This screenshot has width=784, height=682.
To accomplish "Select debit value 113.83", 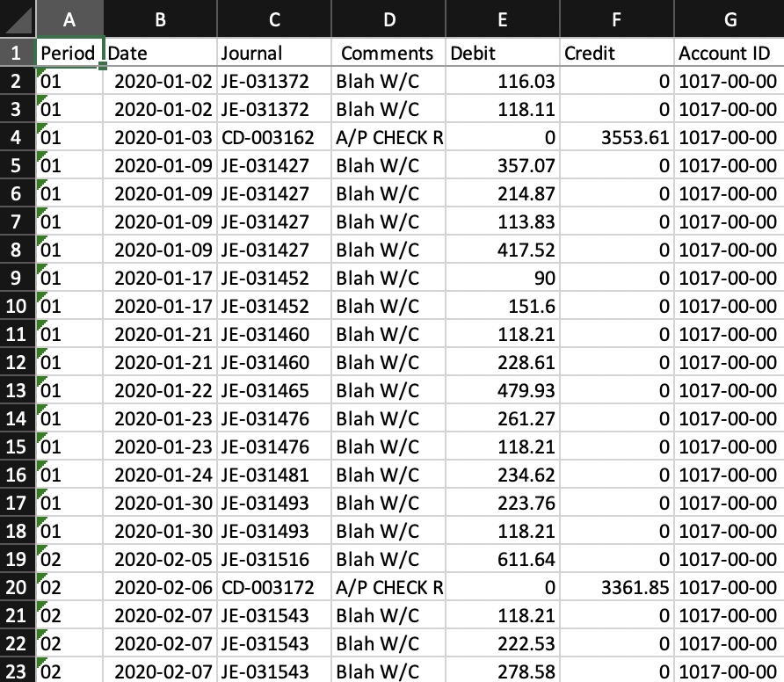I will (503, 221).
